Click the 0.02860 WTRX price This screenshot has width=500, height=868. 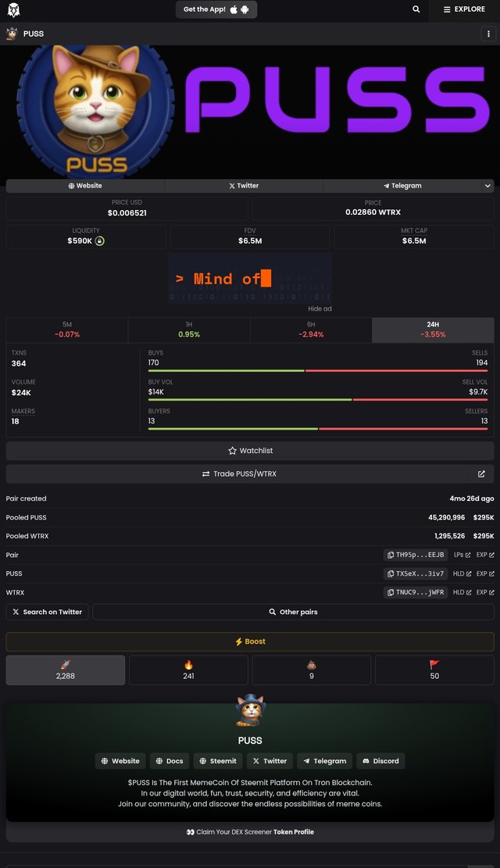tap(373, 213)
